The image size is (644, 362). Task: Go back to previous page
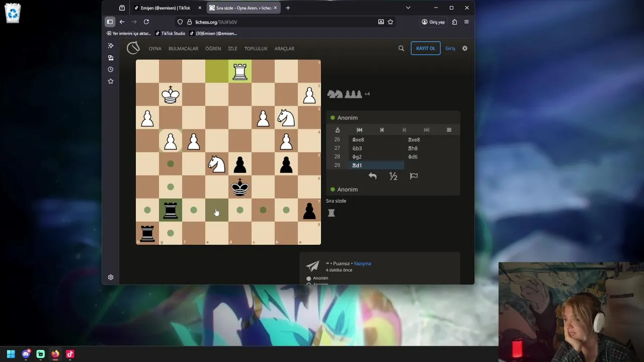coord(122,22)
